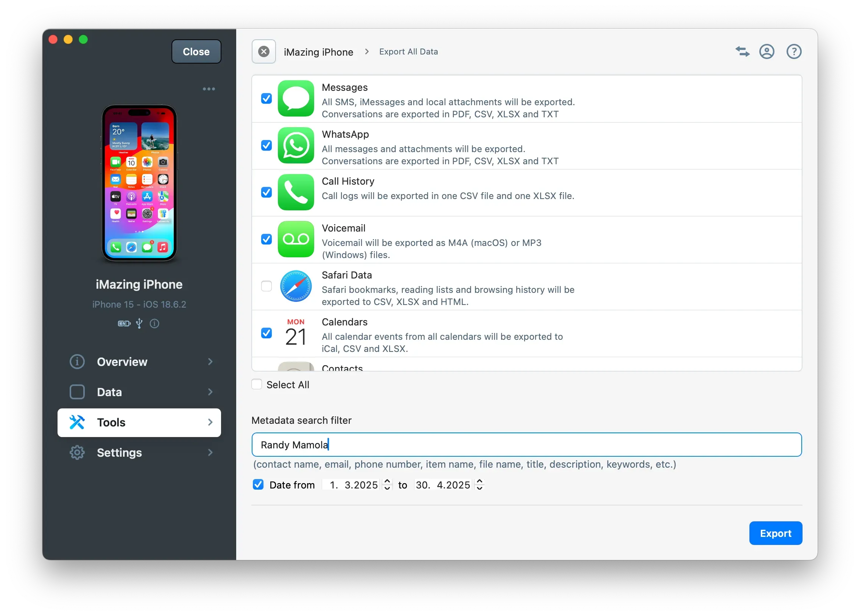Click the device info circle icon

(x=154, y=324)
